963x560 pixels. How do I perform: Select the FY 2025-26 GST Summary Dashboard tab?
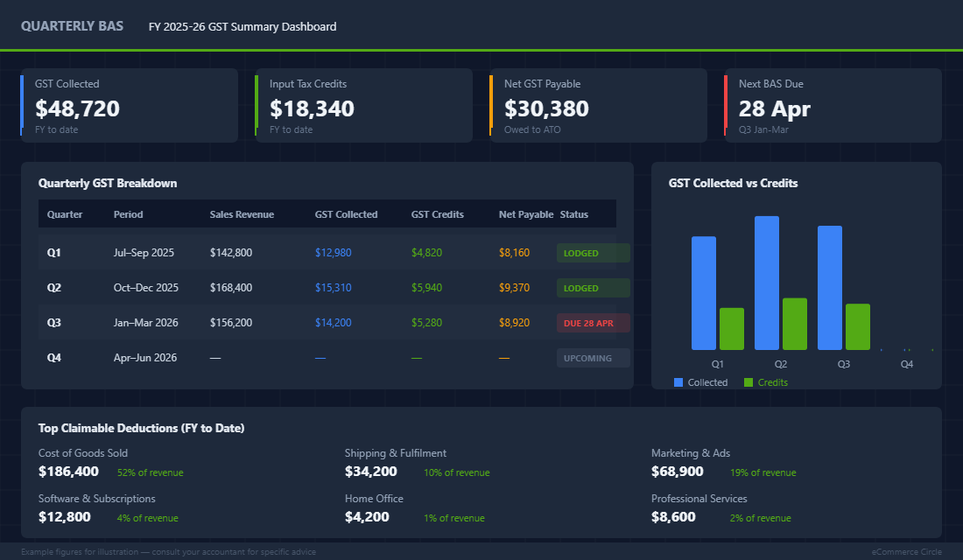click(x=242, y=26)
